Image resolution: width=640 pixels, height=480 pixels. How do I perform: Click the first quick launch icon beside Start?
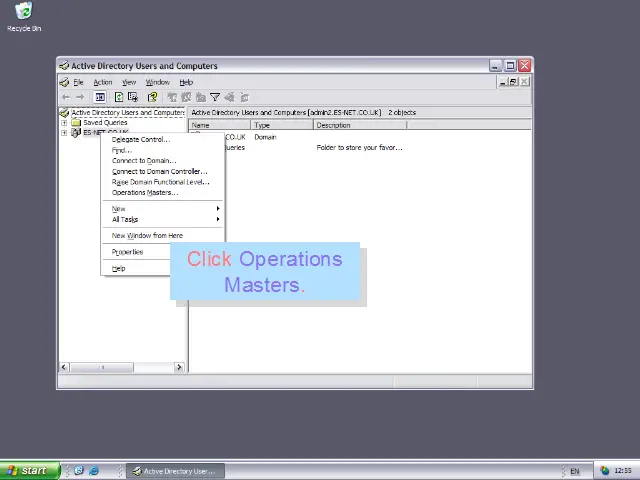[x=79, y=471]
